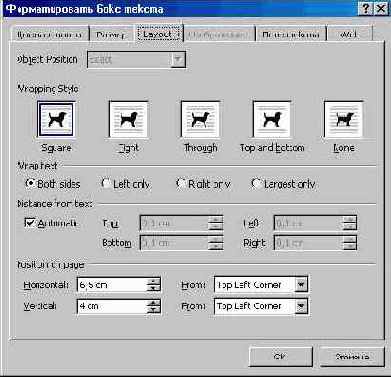Choose the None wrapping style icon
The width and height of the screenshot is (391, 377).
(343, 120)
